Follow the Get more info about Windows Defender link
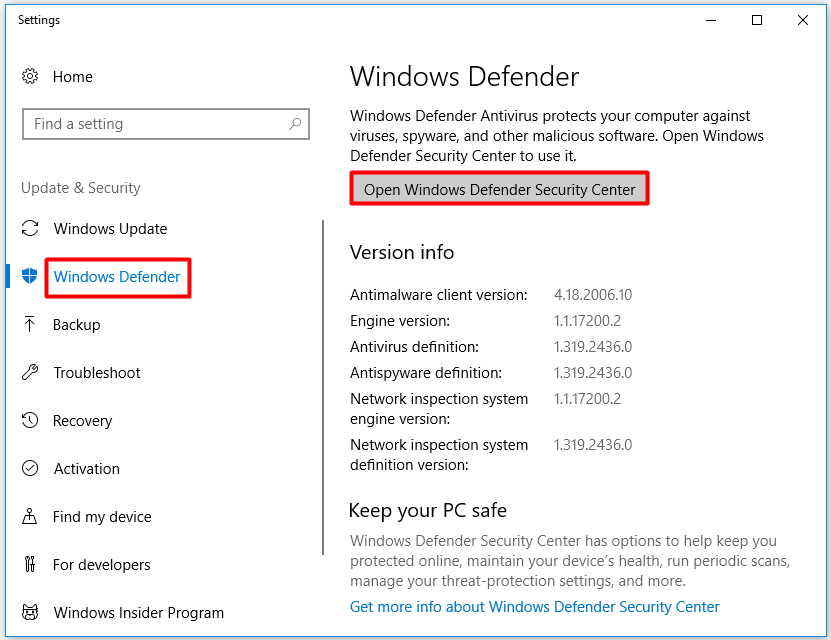The width and height of the screenshot is (831, 640). click(535, 607)
